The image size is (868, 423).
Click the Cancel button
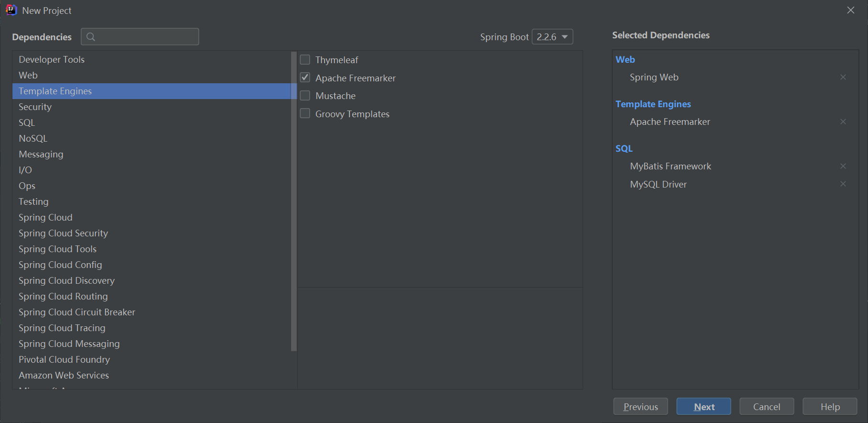pyautogui.click(x=767, y=406)
